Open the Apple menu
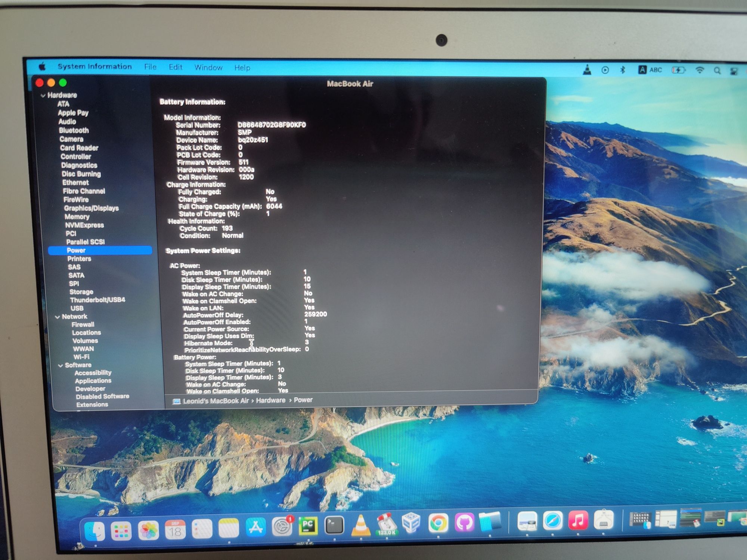Image resolution: width=747 pixels, height=560 pixels. [42, 66]
